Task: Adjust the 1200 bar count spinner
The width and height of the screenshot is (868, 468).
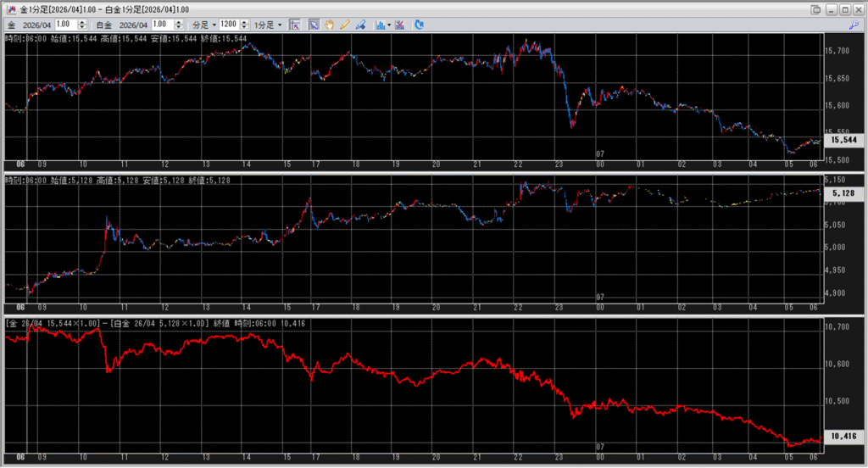Action: click(243, 25)
